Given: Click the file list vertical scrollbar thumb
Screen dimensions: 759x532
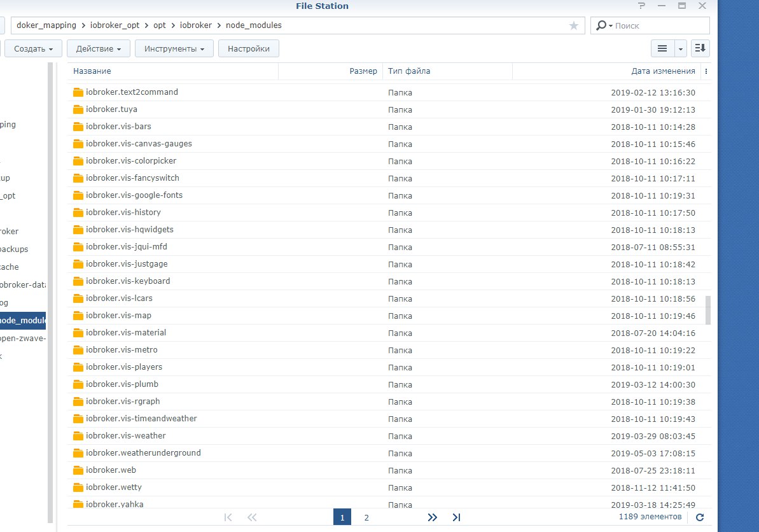Looking at the screenshot, I should (707, 311).
